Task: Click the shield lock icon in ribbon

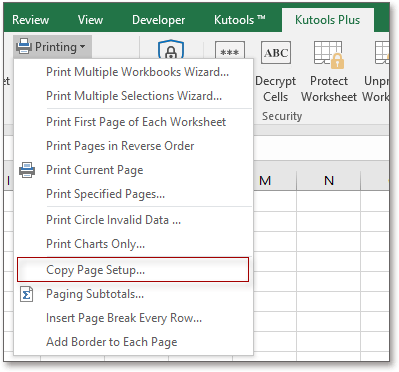Action: pos(171,50)
